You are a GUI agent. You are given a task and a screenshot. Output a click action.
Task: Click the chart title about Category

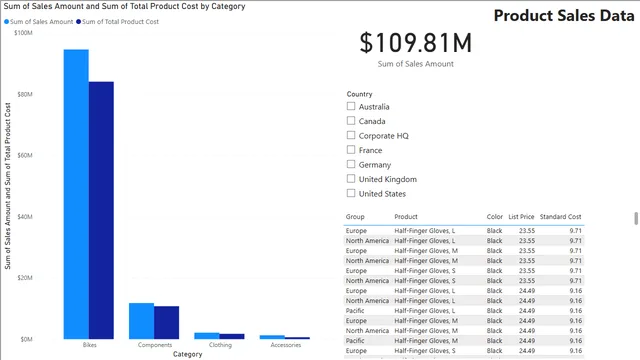coord(124,7)
